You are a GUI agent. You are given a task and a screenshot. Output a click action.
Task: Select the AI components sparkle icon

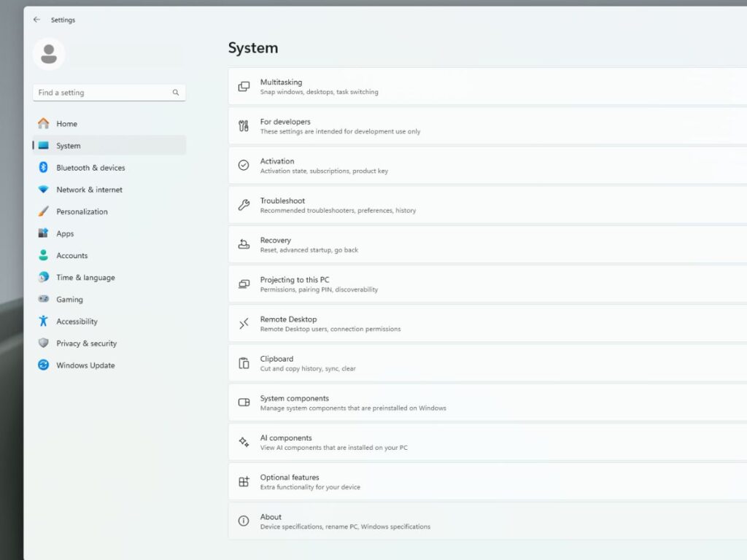(x=243, y=442)
